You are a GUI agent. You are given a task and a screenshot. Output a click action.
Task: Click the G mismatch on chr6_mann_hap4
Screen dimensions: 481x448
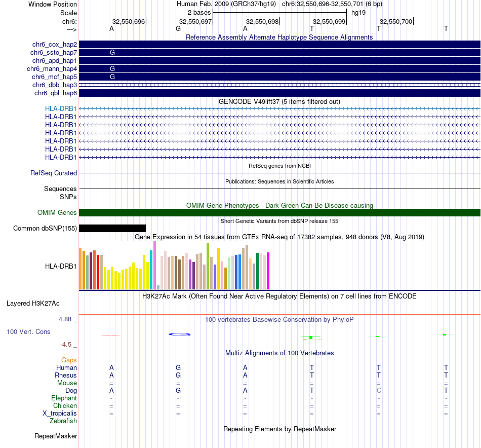coord(112,69)
